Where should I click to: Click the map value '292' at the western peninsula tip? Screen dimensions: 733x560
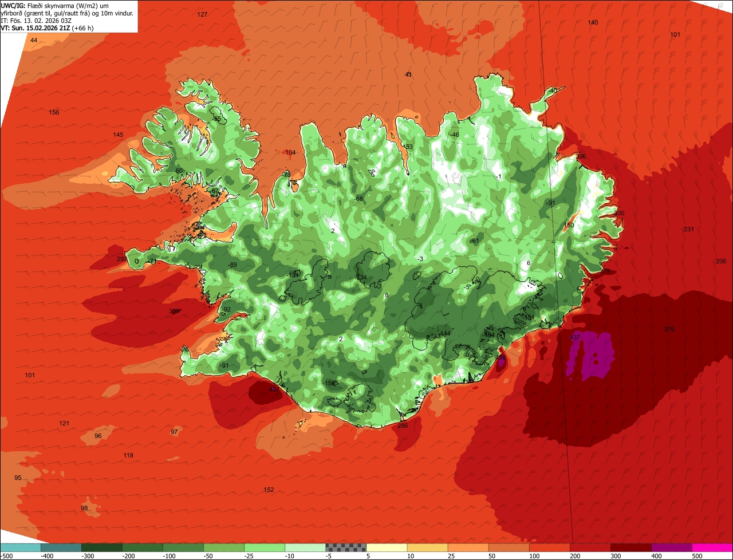tap(122, 259)
